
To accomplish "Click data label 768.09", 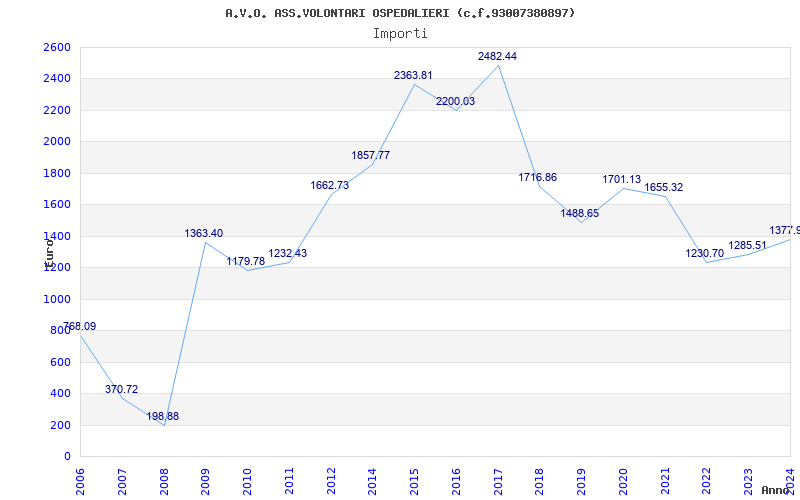I will (x=80, y=326).
